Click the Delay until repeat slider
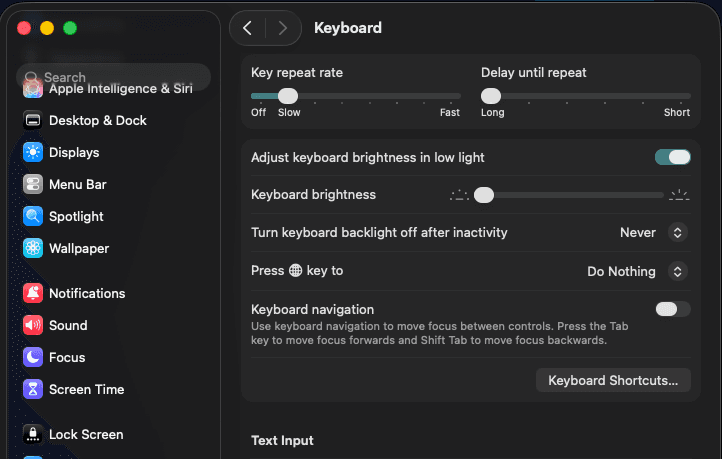The image size is (722, 459). 586,96
